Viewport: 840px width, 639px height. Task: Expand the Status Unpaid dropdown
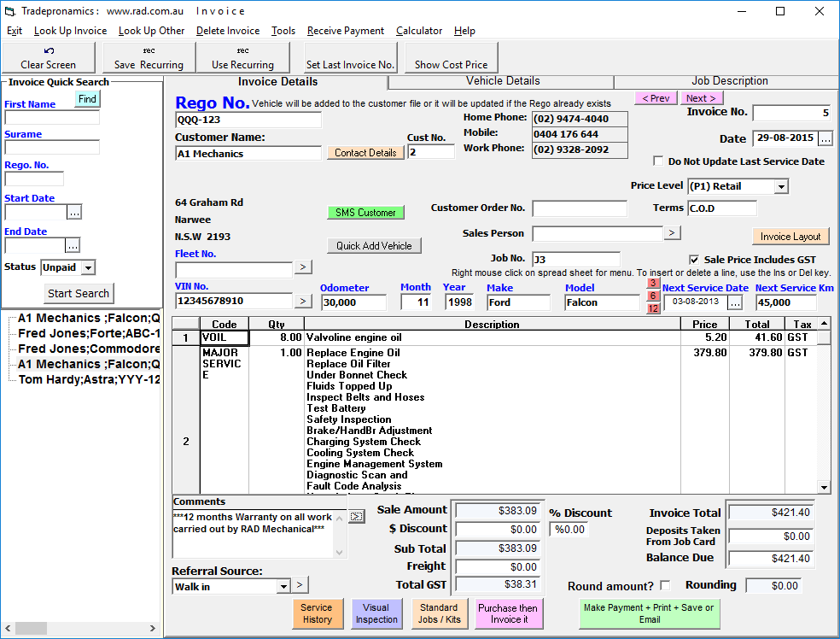point(89,267)
